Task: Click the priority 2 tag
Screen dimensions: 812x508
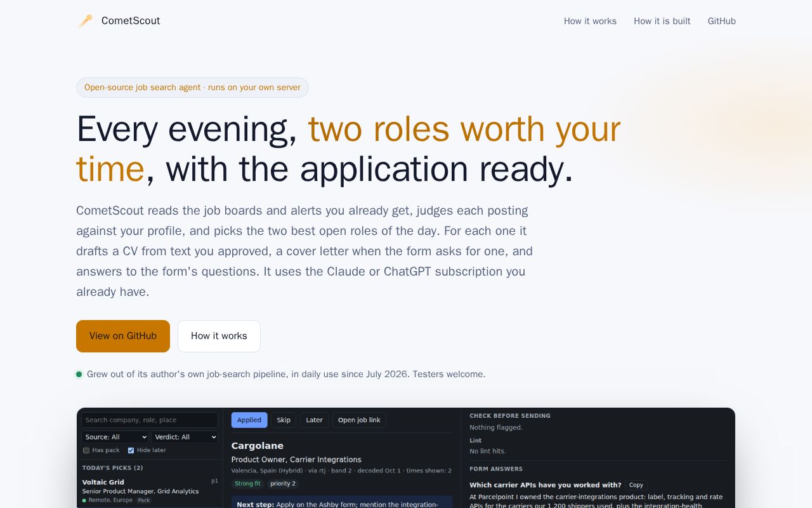Action: (283, 483)
